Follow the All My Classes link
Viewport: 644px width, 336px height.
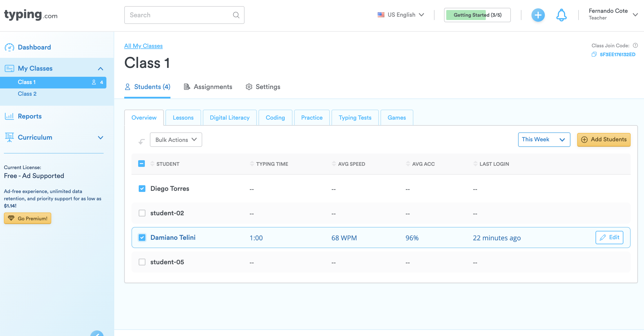[143, 46]
